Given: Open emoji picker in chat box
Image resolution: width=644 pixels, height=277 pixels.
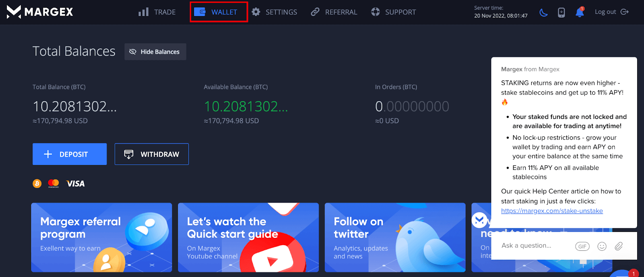Looking at the screenshot, I should pos(602,246).
